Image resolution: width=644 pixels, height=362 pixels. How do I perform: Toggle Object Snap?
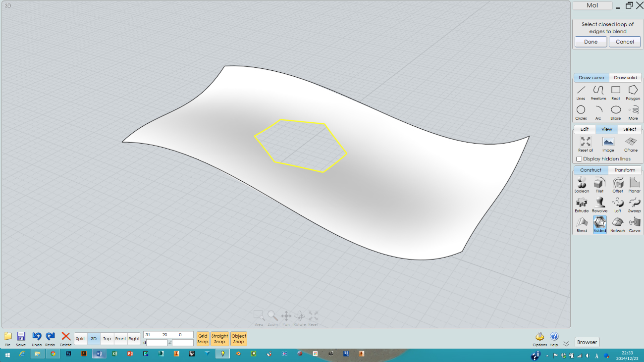239,339
